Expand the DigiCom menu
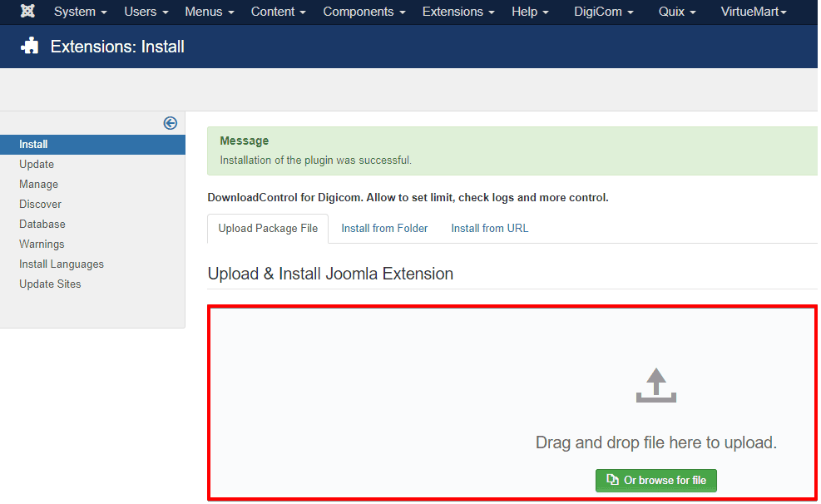The image size is (821, 504). (x=603, y=12)
